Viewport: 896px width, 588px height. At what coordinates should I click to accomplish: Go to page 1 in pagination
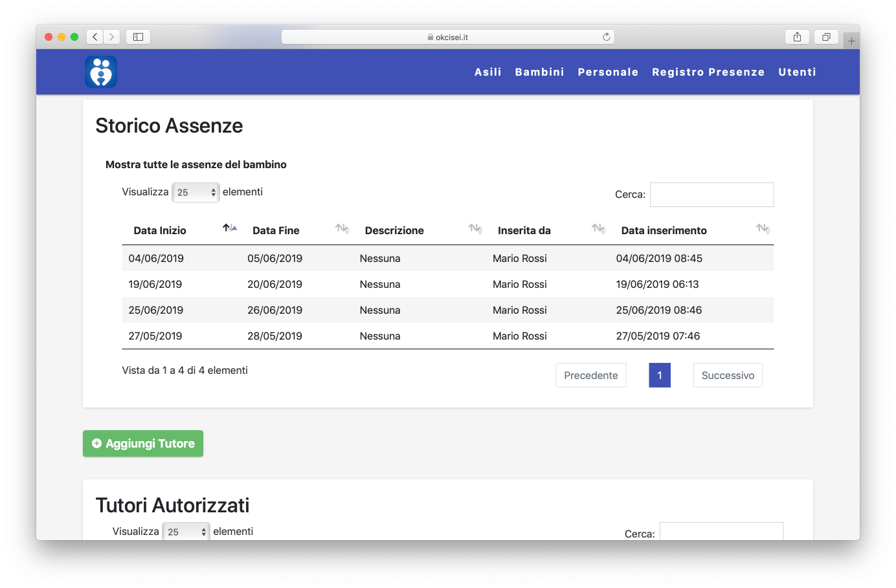659,375
